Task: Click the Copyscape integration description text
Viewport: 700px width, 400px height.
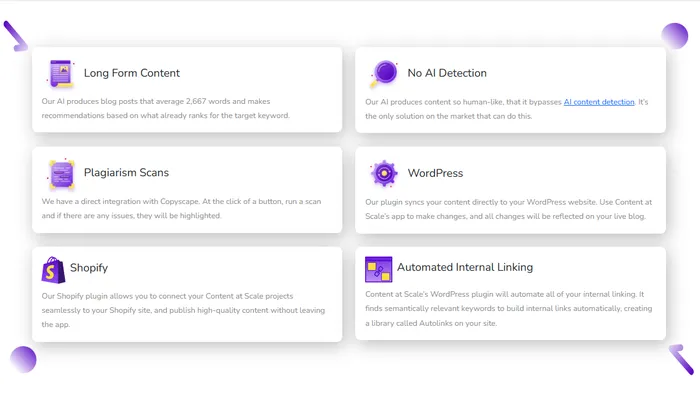Action: tap(181, 208)
